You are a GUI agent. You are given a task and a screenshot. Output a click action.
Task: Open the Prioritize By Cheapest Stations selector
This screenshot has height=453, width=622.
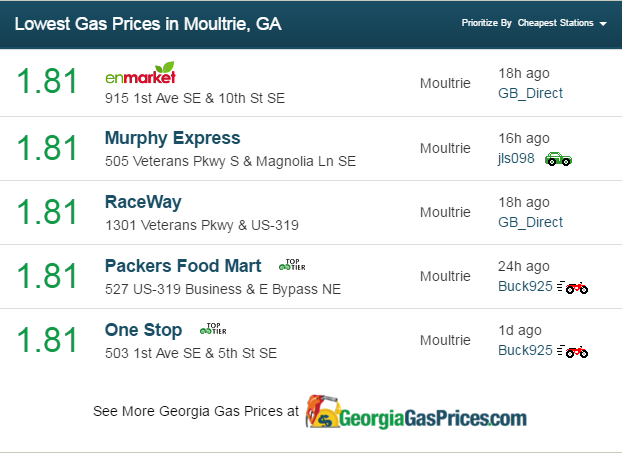click(x=534, y=23)
